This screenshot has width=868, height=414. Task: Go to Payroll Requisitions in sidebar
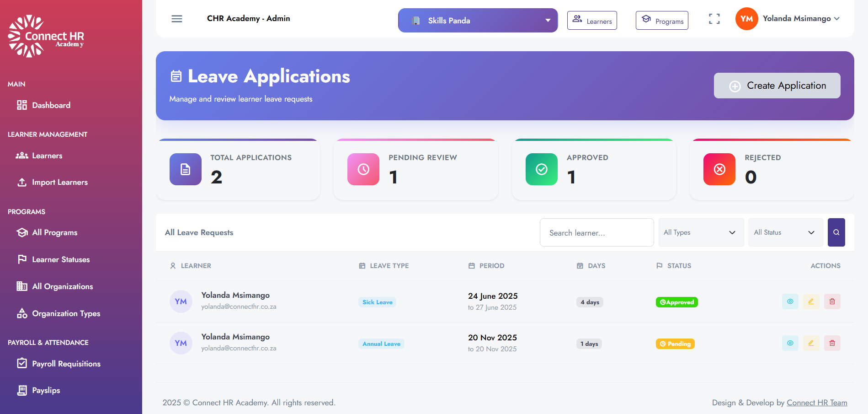point(66,364)
